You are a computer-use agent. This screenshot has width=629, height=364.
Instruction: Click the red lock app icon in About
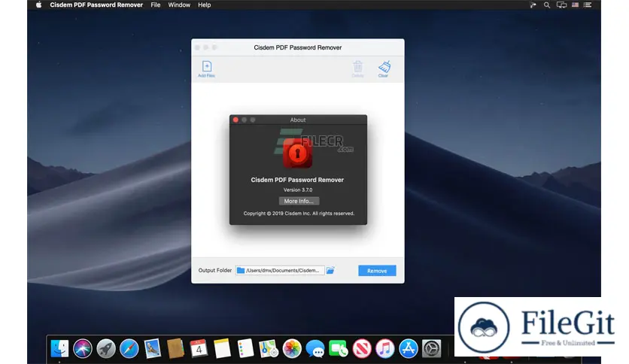(297, 153)
